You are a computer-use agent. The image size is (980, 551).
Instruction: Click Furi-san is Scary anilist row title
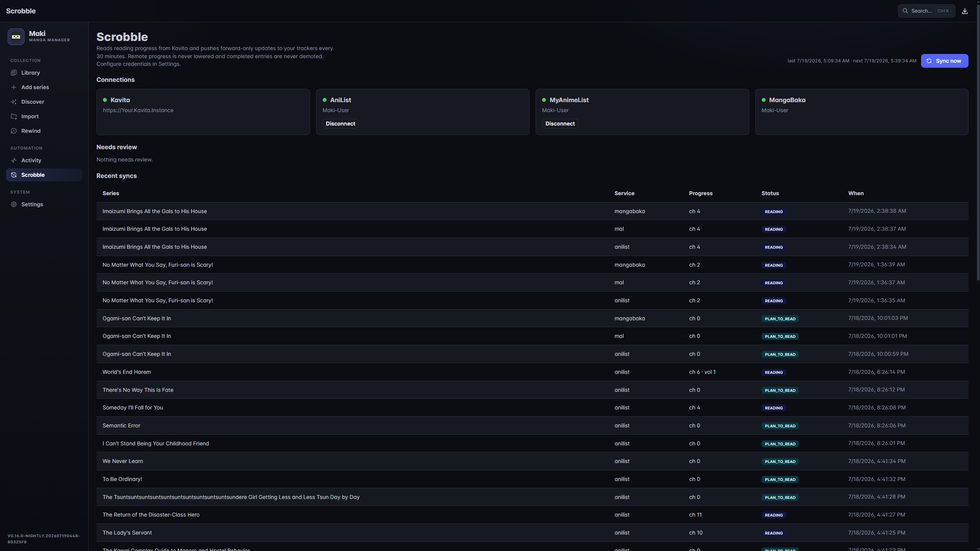(x=157, y=300)
